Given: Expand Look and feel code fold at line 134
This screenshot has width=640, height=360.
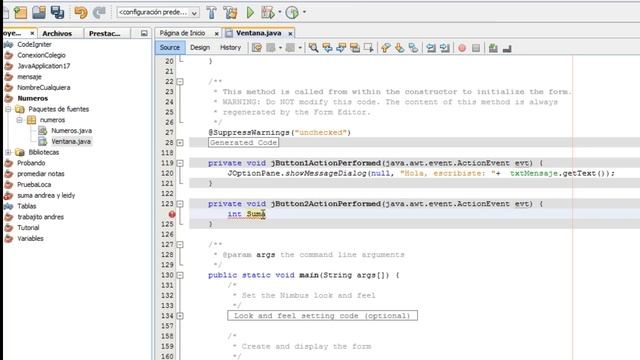Looking at the screenshot, I should click(180, 316).
